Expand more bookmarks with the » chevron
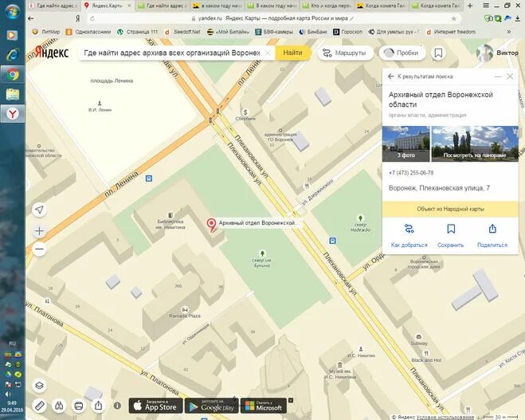Viewport: 525px width, 420px height. pos(509,32)
